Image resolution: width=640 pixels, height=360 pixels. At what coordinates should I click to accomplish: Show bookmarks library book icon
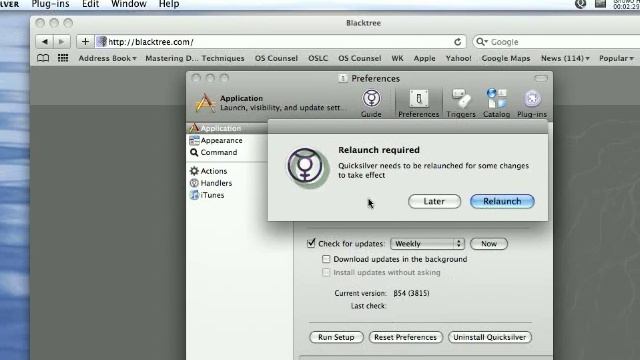43,58
